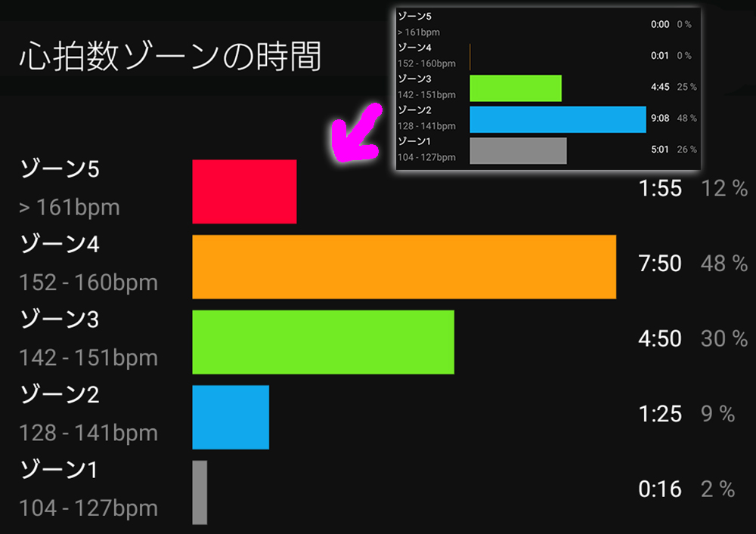
Task: Click the gray Zone 1 bar
Action: [x=200, y=492]
